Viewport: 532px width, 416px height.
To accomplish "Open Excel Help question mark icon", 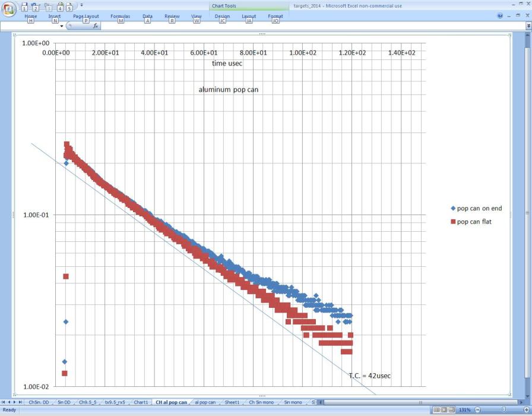I will (500, 15).
